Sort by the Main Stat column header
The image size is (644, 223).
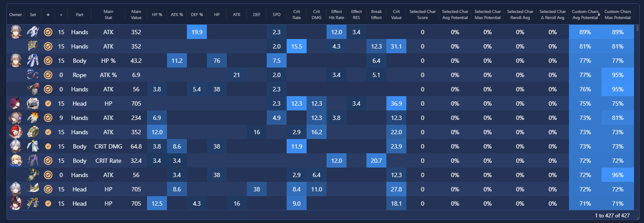click(108, 14)
